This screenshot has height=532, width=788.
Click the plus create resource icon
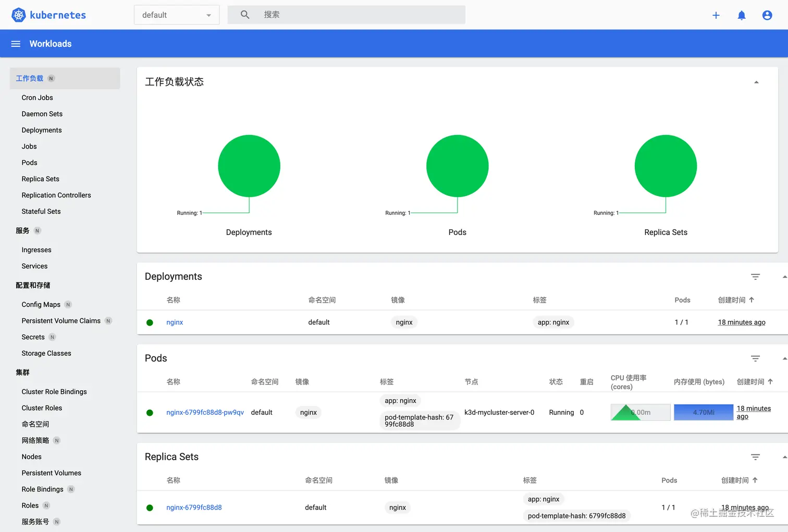[x=716, y=15]
